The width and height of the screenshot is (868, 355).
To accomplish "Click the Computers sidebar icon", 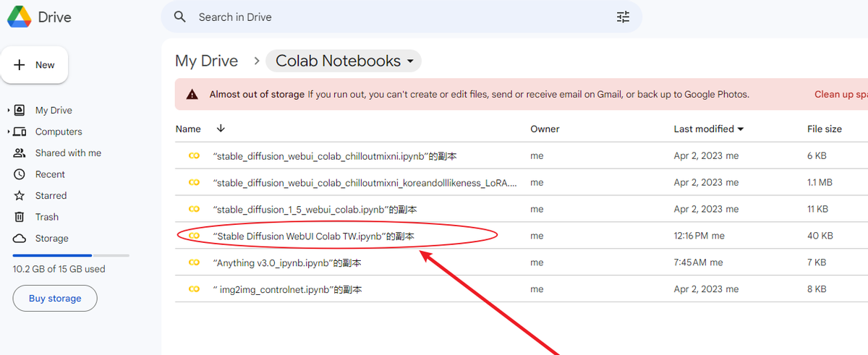I will pos(20,132).
